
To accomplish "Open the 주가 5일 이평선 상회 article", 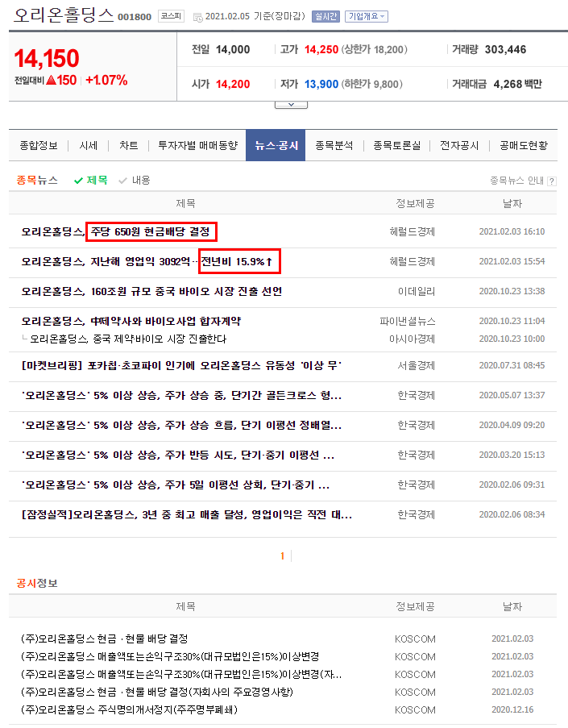I will tap(176, 485).
